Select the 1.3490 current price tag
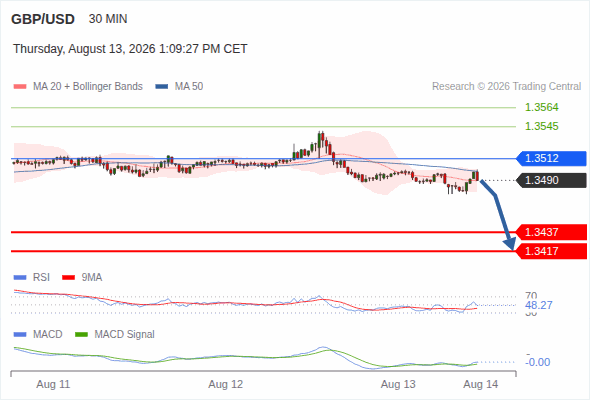590x400 pixels. pyautogui.click(x=551, y=180)
